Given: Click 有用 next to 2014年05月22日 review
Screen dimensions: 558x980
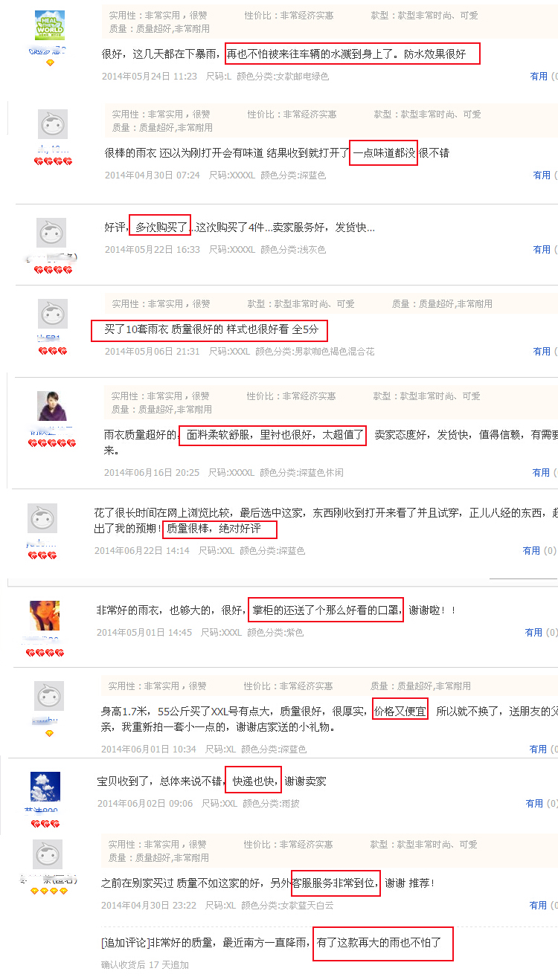Looking at the screenshot, I should 542,250.
